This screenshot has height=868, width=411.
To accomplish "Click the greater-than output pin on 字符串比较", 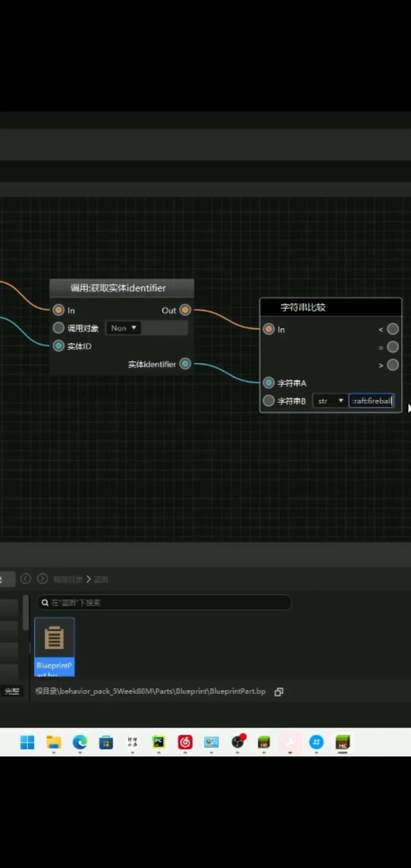I will 392,365.
